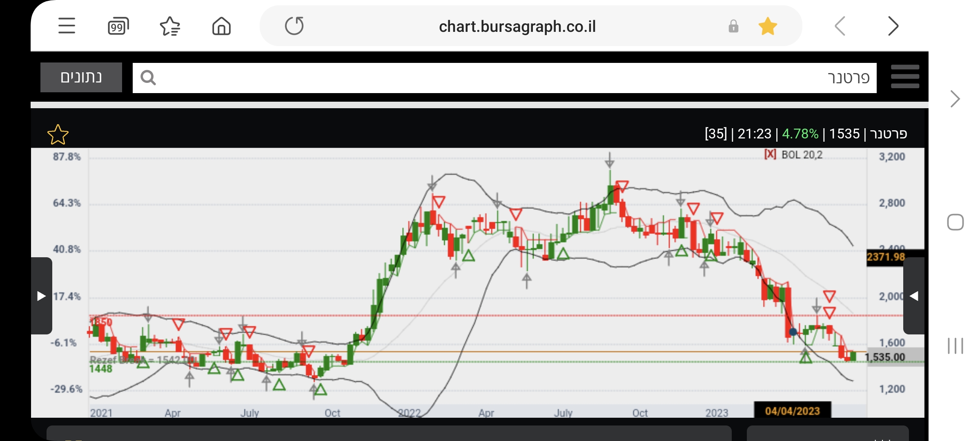Open the browser hamburger menu

[67, 26]
